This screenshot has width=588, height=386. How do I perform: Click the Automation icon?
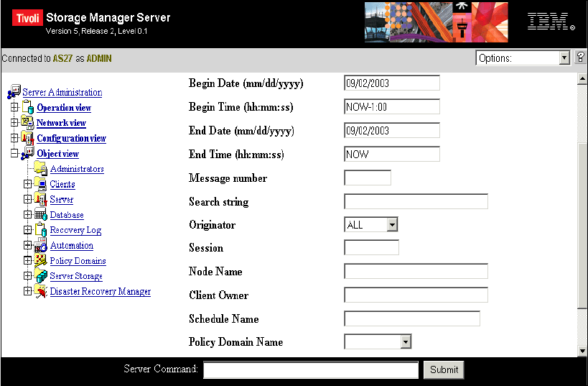[x=40, y=245]
